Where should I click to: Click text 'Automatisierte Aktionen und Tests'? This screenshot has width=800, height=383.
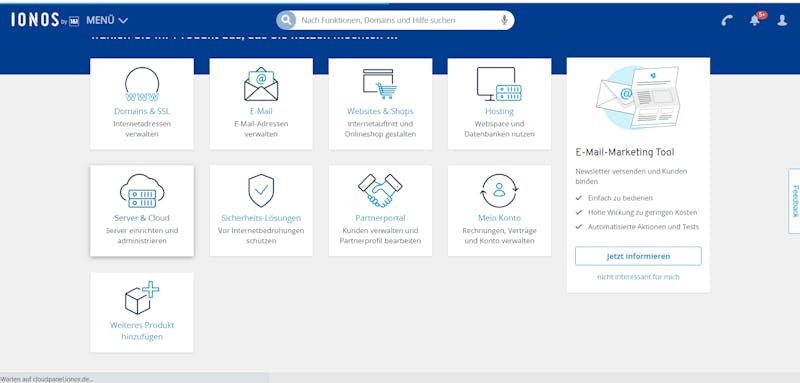pyautogui.click(x=643, y=226)
